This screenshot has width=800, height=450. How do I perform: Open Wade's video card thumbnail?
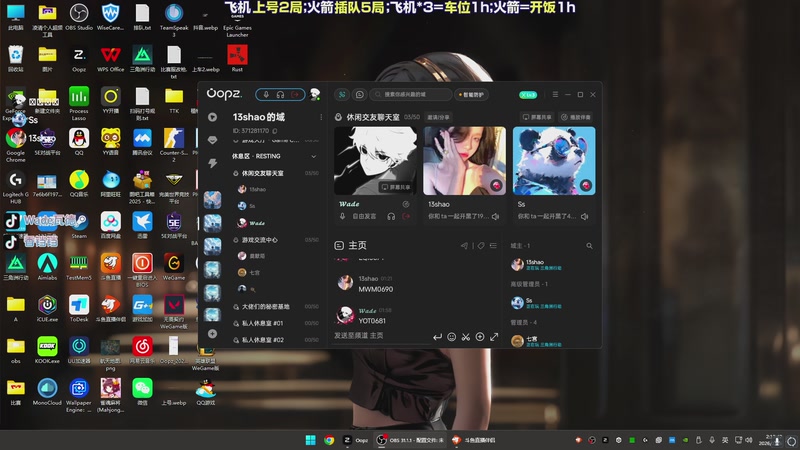click(x=375, y=161)
